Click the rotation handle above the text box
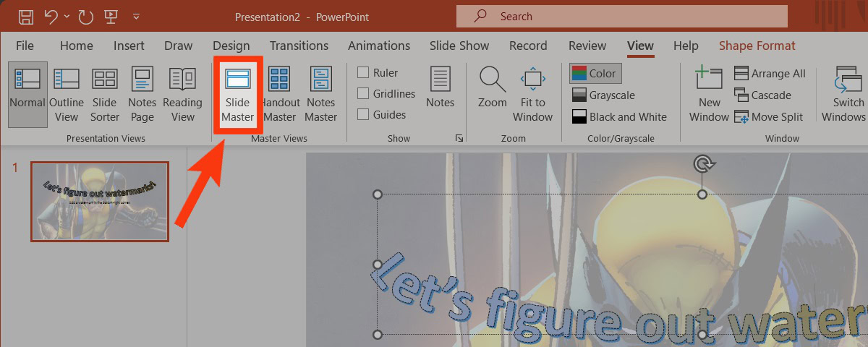 click(x=702, y=164)
